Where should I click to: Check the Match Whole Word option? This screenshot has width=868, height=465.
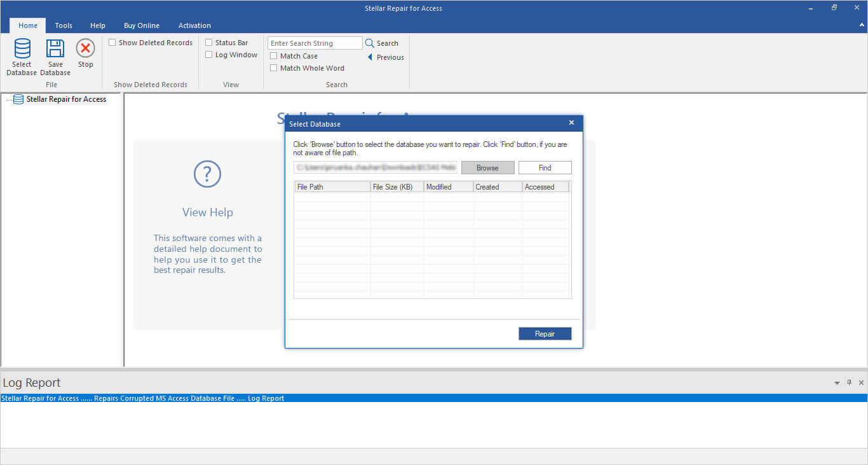[274, 68]
